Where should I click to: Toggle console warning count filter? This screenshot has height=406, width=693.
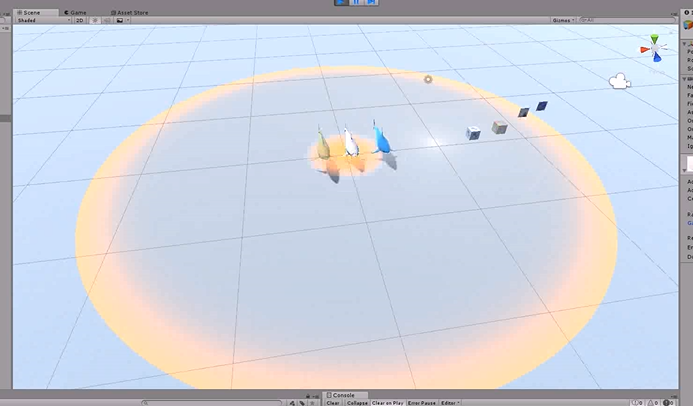[x=654, y=403]
